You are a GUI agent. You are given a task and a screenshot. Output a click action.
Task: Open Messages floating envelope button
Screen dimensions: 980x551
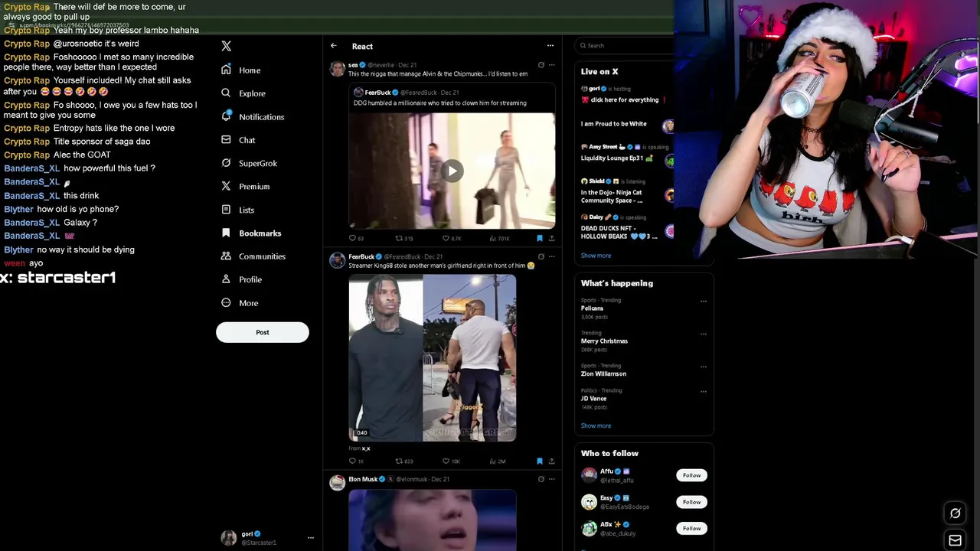(x=955, y=540)
